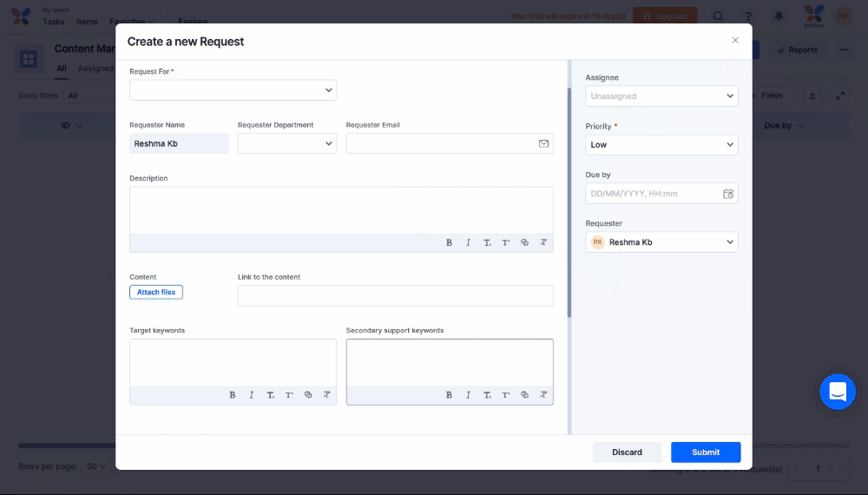Open the Assignee dropdown
This screenshot has width=868, height=495.
click(x=661, y=96)
